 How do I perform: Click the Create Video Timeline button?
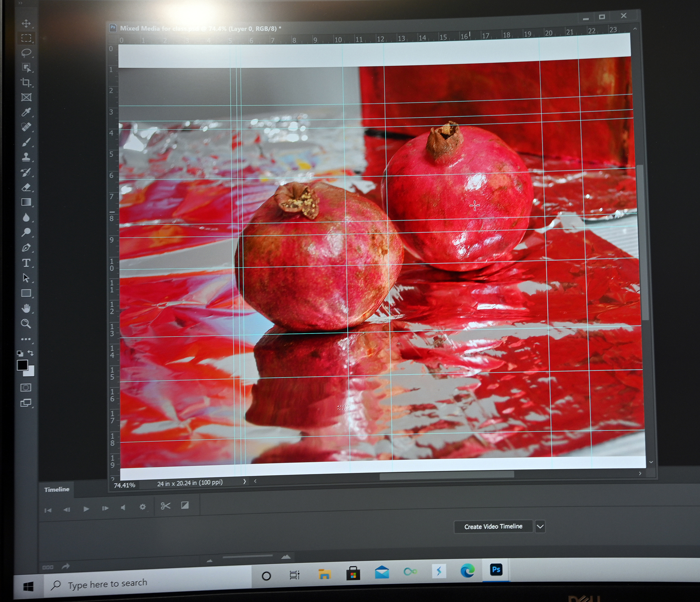coord(493,527)
